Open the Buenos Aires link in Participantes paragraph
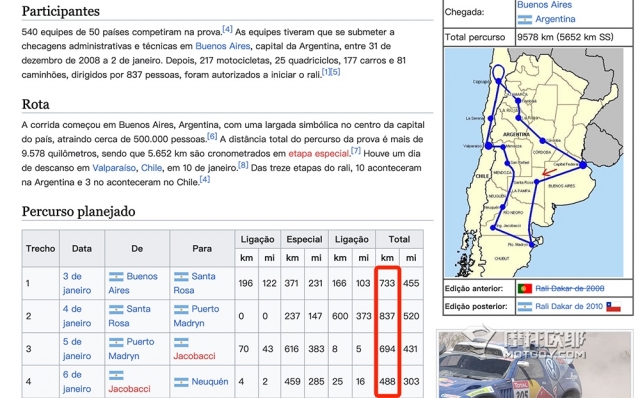This screenshot has width=640, height=398. coord(222,46)
